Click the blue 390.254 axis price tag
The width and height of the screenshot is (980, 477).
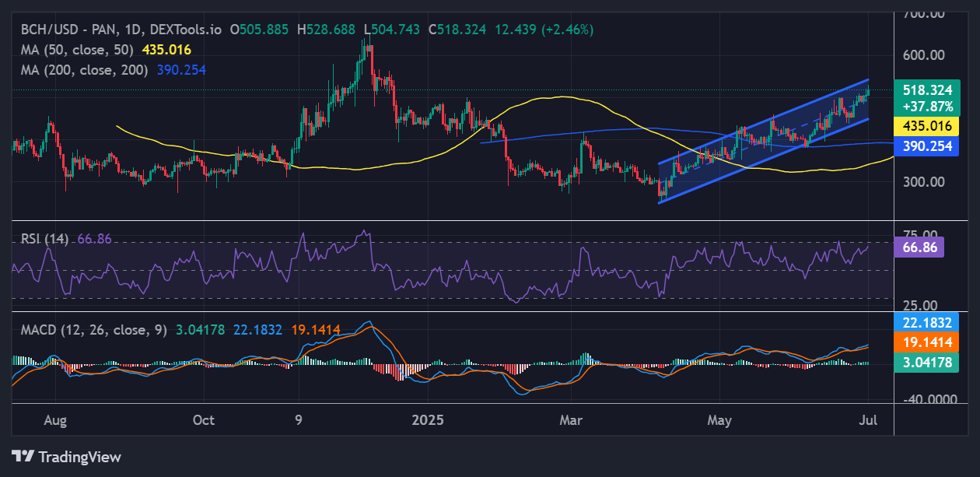click(926, 146)
